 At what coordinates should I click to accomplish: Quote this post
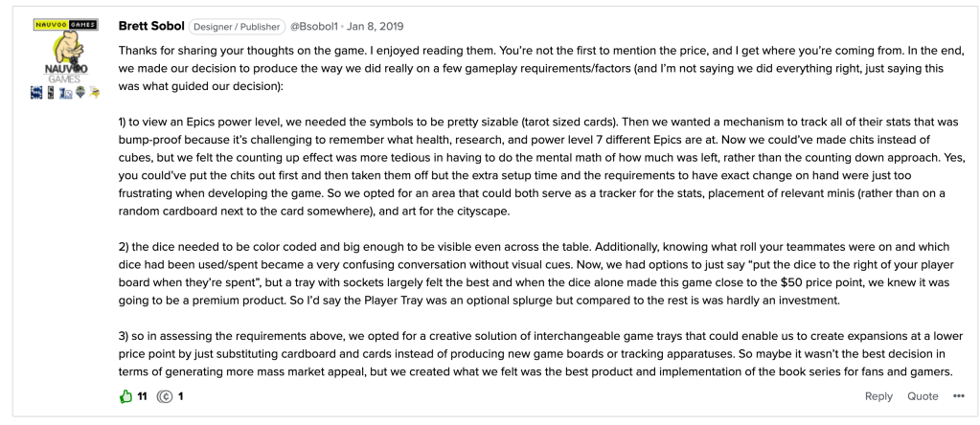click(923, 396)
